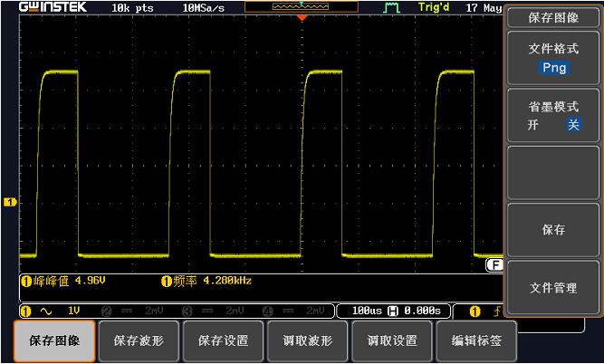Select the channel 1 indicator in status bar
604x364 pixels.
[25, 311]
